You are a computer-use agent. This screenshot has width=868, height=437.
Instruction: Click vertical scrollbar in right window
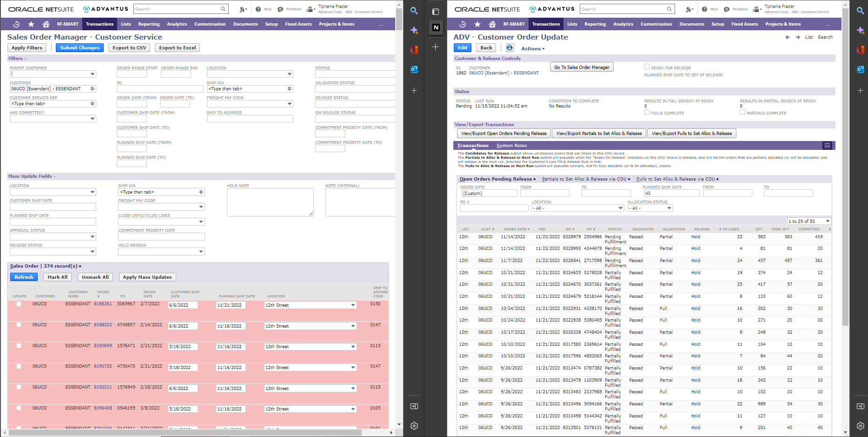[x=845, y=168]
